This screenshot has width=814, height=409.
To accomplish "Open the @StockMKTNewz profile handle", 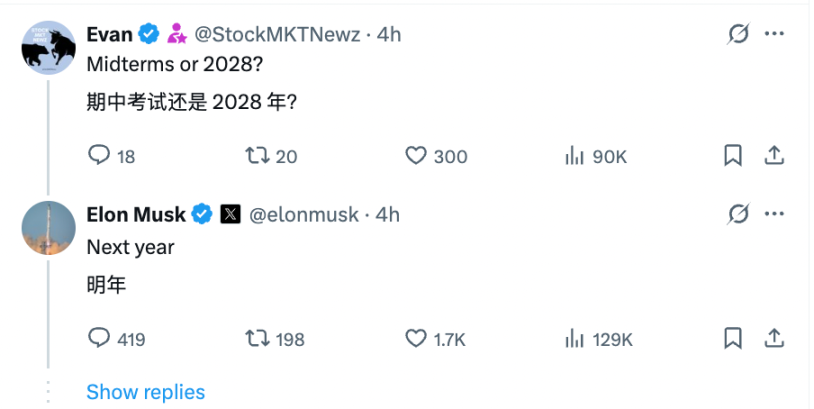I will (277, 34).
